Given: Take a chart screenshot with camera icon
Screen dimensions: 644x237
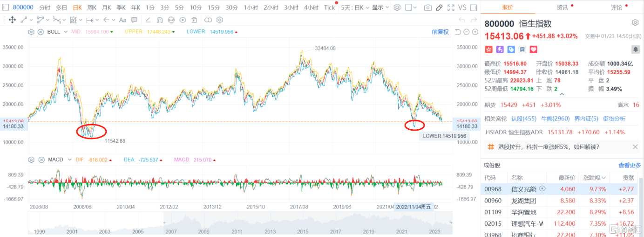Looking at the screenshot, I should (427, 7).
